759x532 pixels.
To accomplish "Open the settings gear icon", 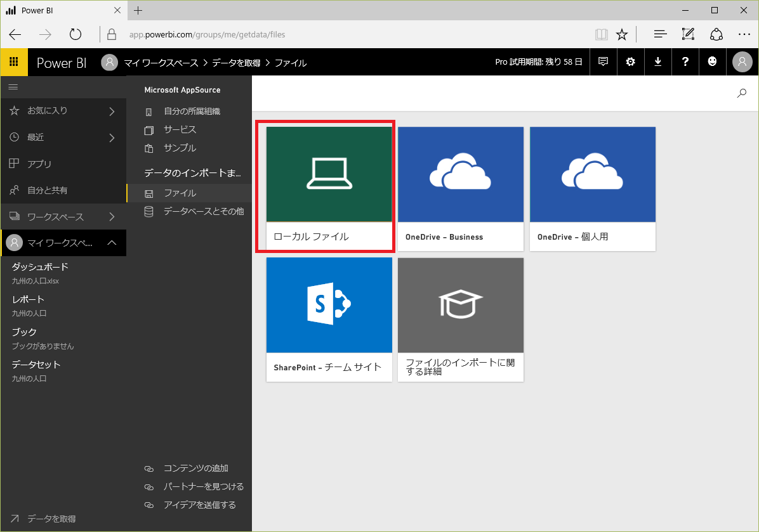I will pyautogui.click(x=630, y=62).
